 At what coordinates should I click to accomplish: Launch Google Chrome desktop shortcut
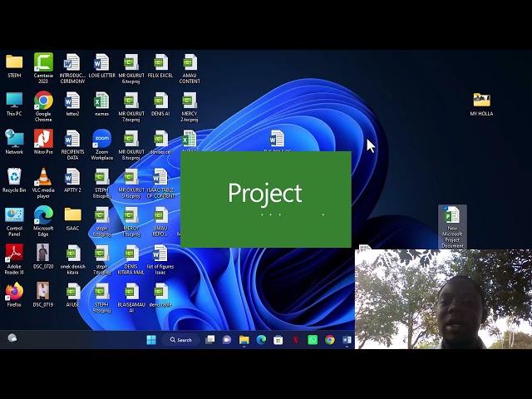coord(43,106)
